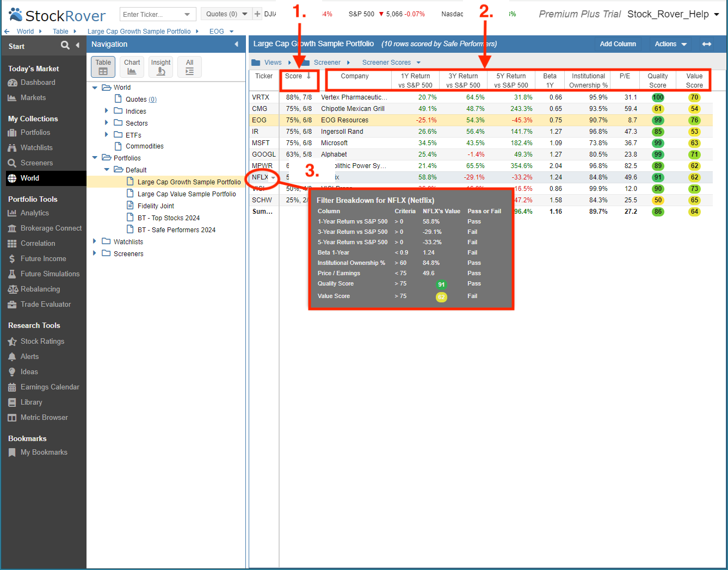728x570 pixels.
Task: Select the Table breadcrumb item
Action: tap(60, 32)
